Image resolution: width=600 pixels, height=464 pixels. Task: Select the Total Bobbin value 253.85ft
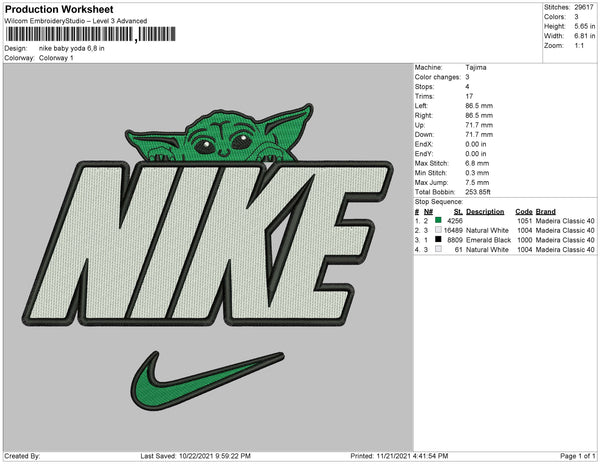478,192
